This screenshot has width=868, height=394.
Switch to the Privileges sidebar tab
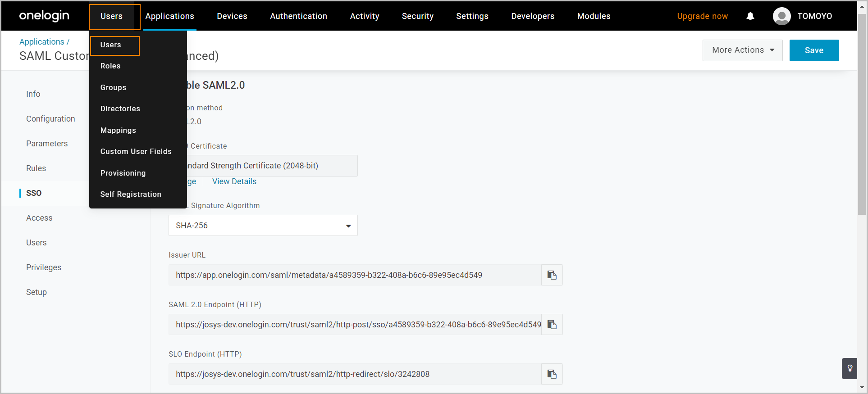44,267
